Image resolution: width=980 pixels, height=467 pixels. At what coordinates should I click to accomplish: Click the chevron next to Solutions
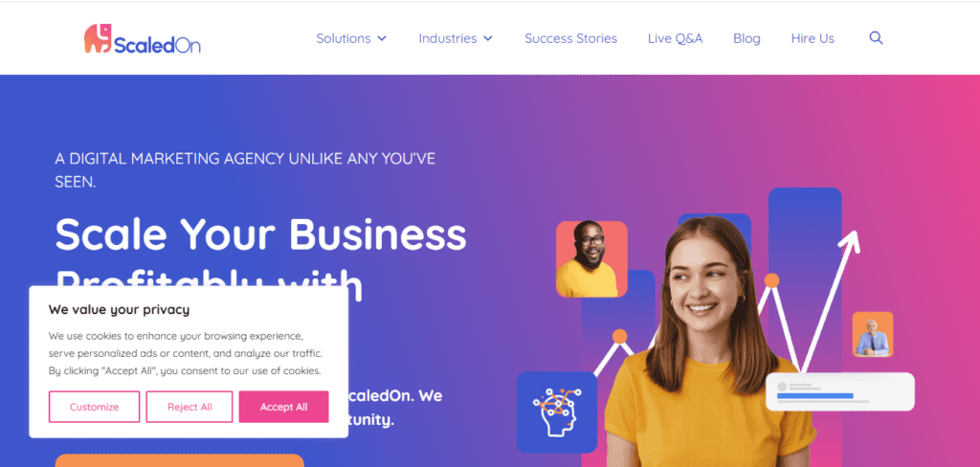(381, 39)
